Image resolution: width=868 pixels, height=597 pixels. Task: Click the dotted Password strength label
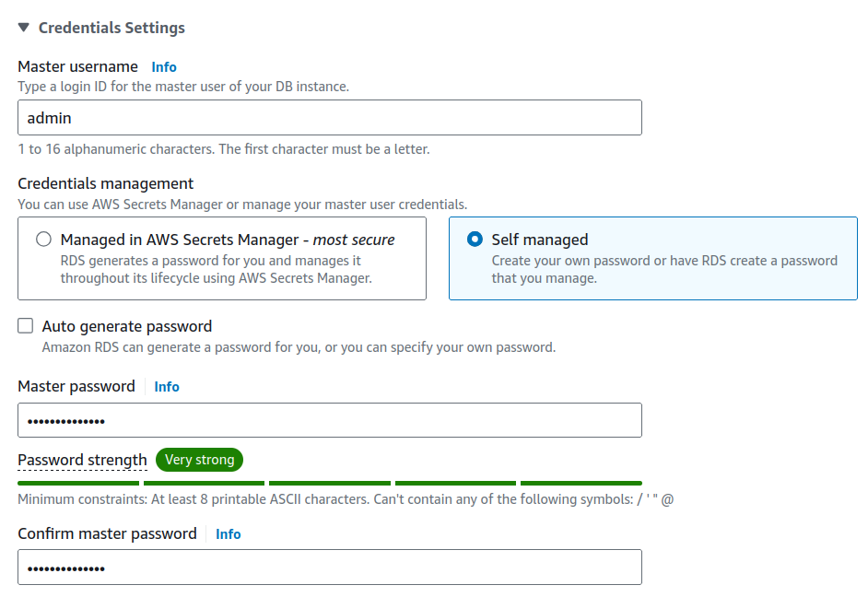(82, 460)
